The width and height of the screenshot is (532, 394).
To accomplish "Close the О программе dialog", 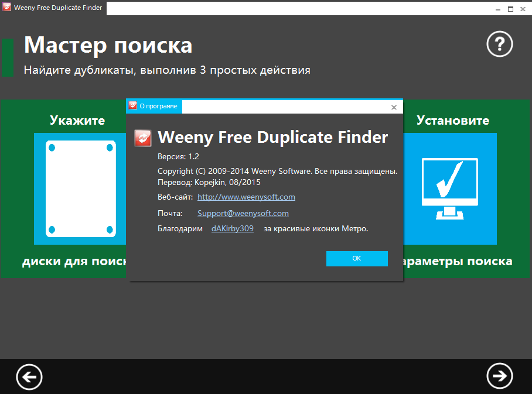I will (x=394, y=107).
